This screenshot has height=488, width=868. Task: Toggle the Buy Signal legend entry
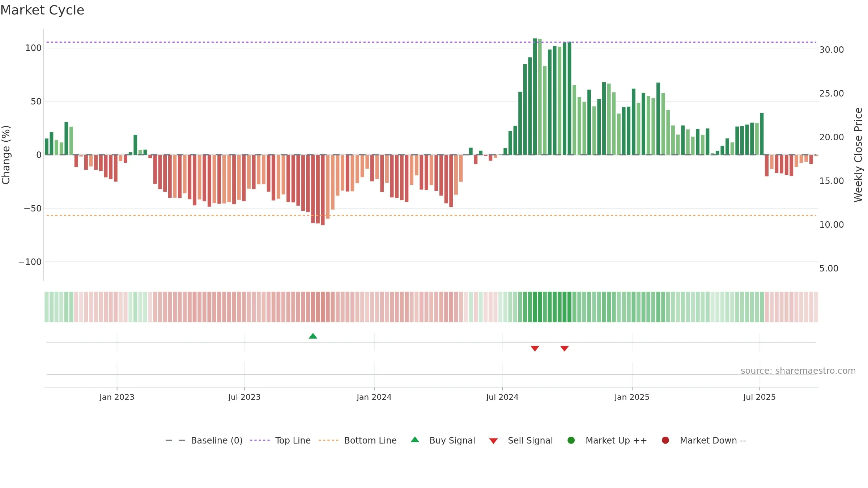443,440
